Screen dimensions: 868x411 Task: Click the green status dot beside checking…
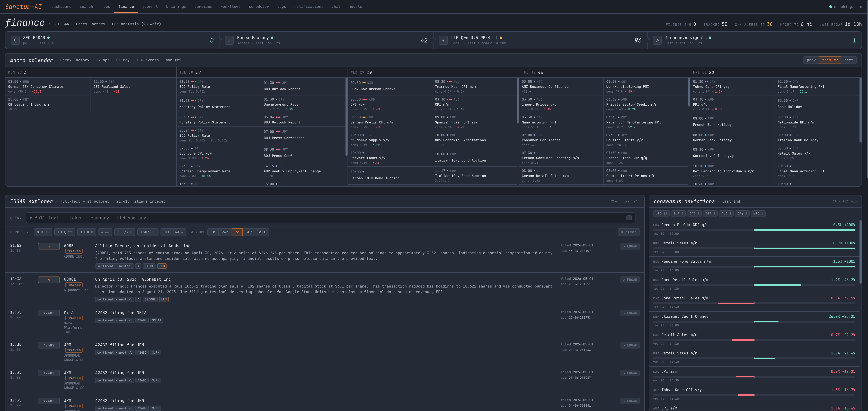tap(830, 7)
